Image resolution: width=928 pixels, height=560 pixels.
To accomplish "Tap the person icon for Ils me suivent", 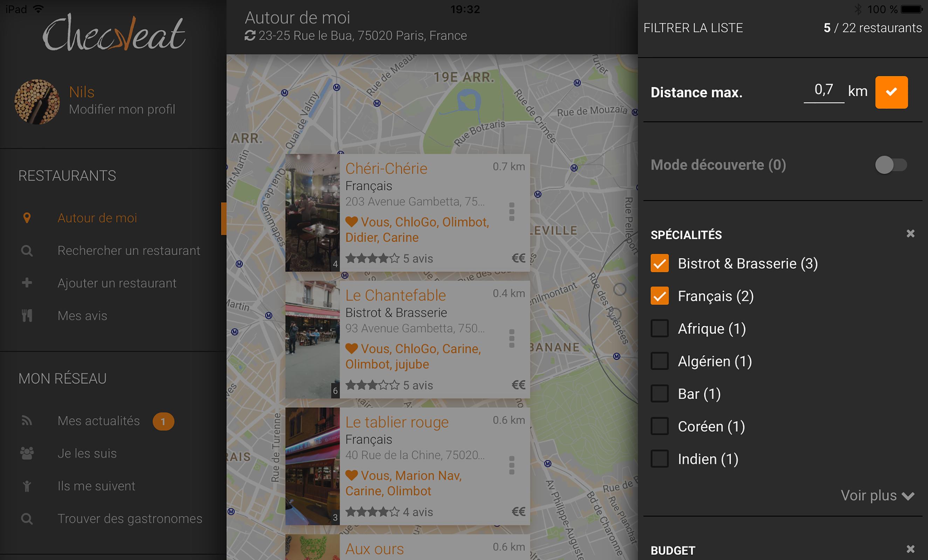I will click(x=27, y=486).
